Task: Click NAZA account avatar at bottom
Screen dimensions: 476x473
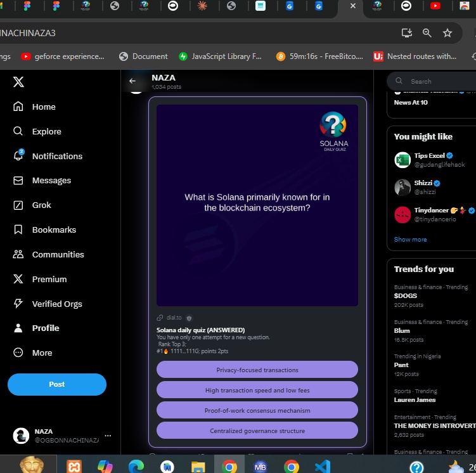Action: coord(21,436)
